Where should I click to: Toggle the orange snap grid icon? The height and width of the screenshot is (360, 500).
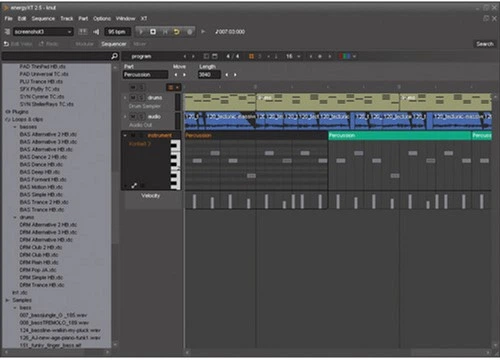tap(251, 56)
